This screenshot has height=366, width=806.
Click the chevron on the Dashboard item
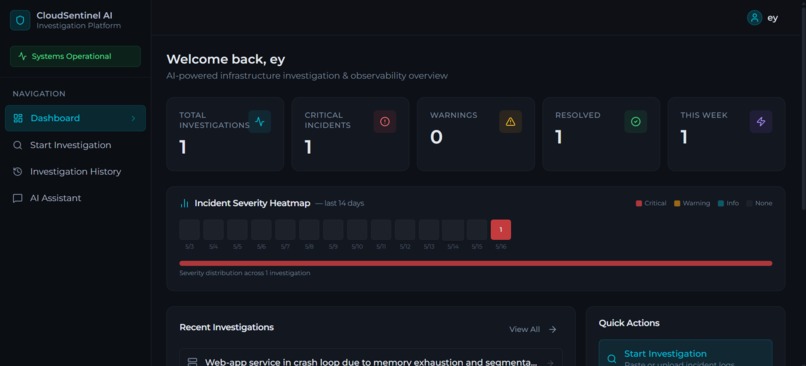pos(133,118)
